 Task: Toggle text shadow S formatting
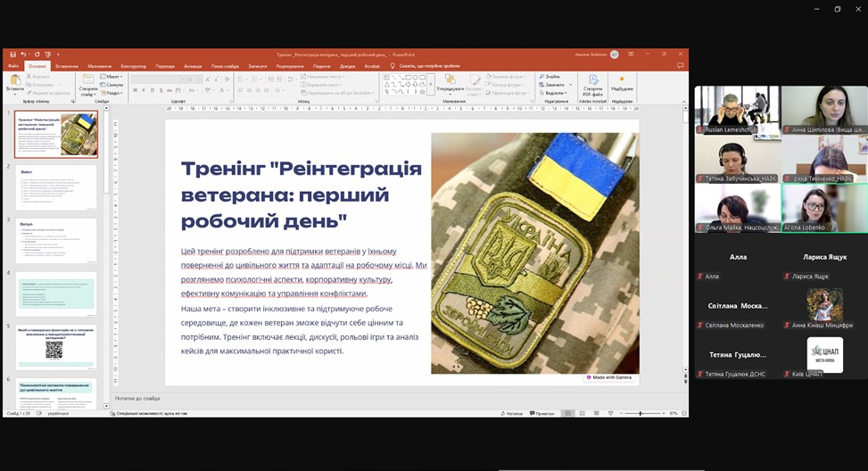[161, 90]
